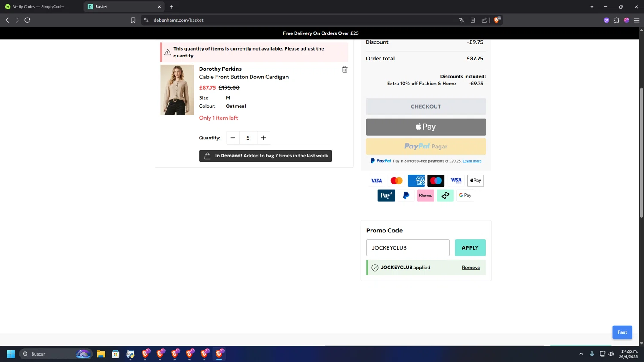The width and height of the screenshot is (644, 362).
Task: Pay with the PayPal Pagar button
Action: pos(425,146)
